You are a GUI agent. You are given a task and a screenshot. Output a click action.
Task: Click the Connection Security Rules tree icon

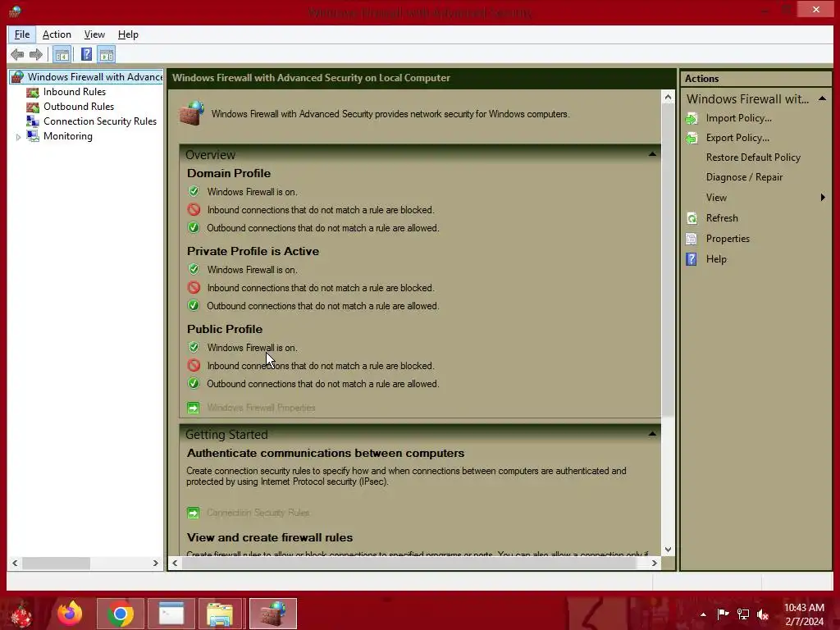tap(33, 121)
